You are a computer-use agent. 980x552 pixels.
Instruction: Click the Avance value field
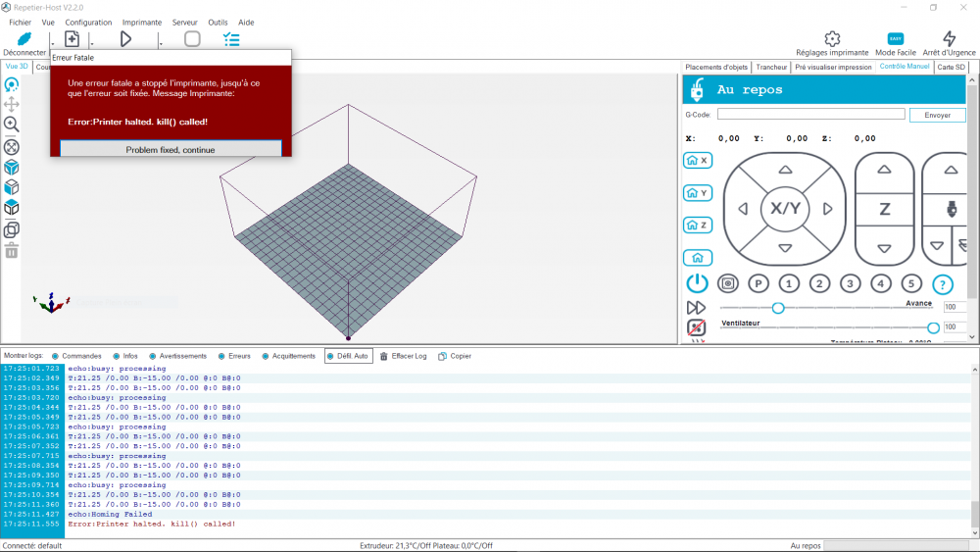pos(955,307)
